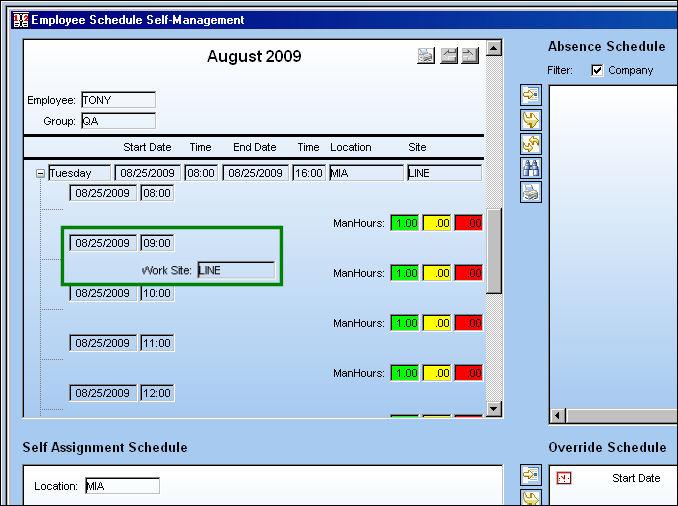Viewport: 678px width, 506px height.
Task: Click the schedule scrollbar down arrow
Action: (494, 409)
